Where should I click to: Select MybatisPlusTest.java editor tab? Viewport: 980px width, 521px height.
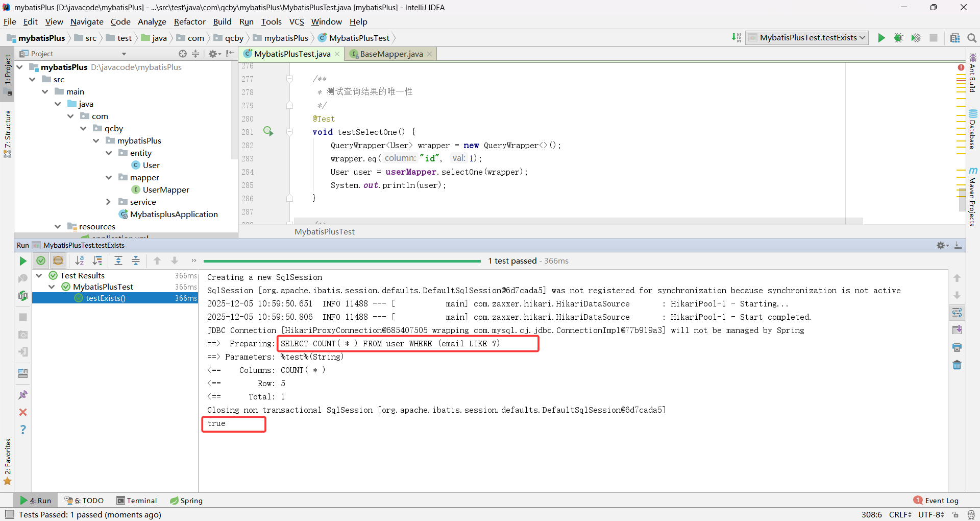(292, 54)
